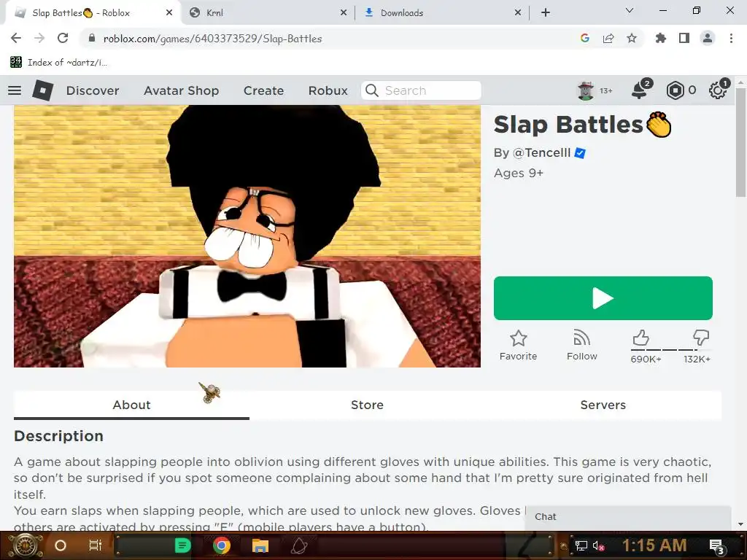Image resolution: width=747 pixels, height=560 pixels.
Task: Click the address bar URL
Action: point(212,39)
